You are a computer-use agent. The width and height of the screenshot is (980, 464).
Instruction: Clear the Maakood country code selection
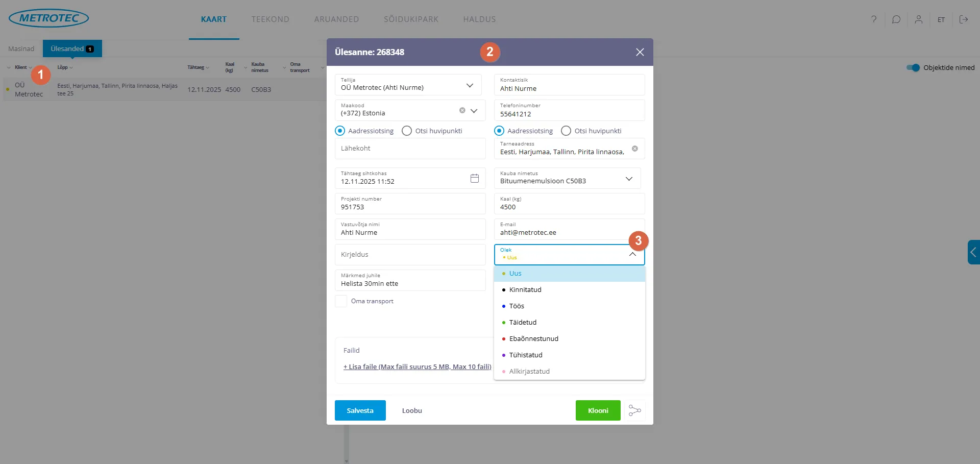[462, 110]
